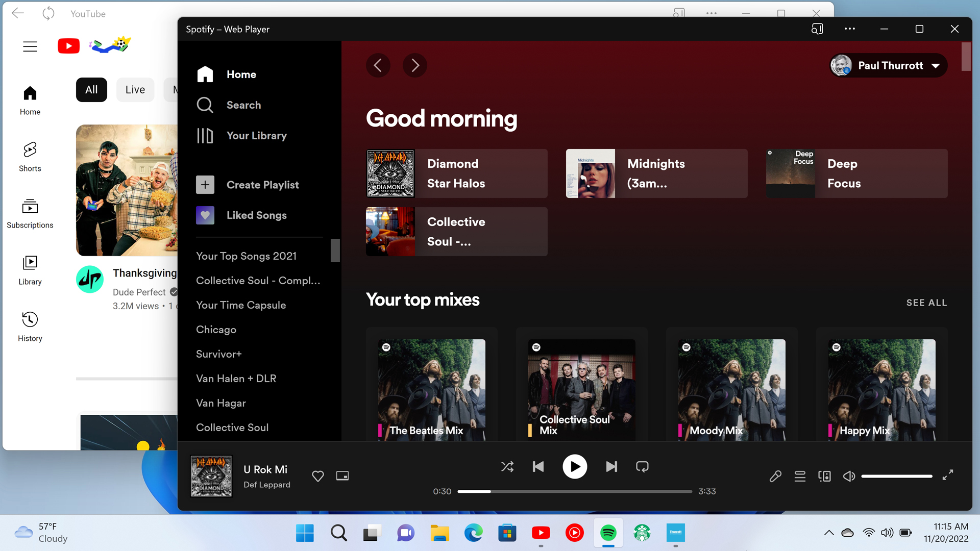This screenshot has height=551, width=980.
Task: Open the play queue icon
Action: pos(800,476)
